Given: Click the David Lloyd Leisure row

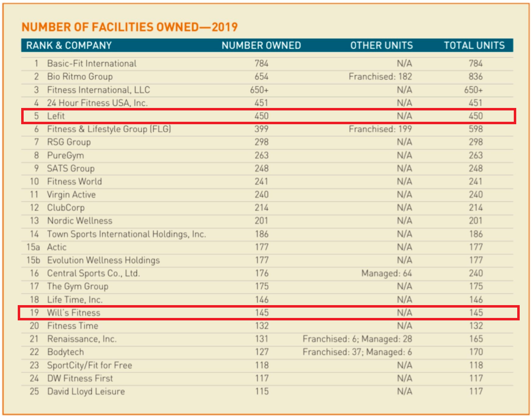Looking at the screenshot, I should click(267, 391).
